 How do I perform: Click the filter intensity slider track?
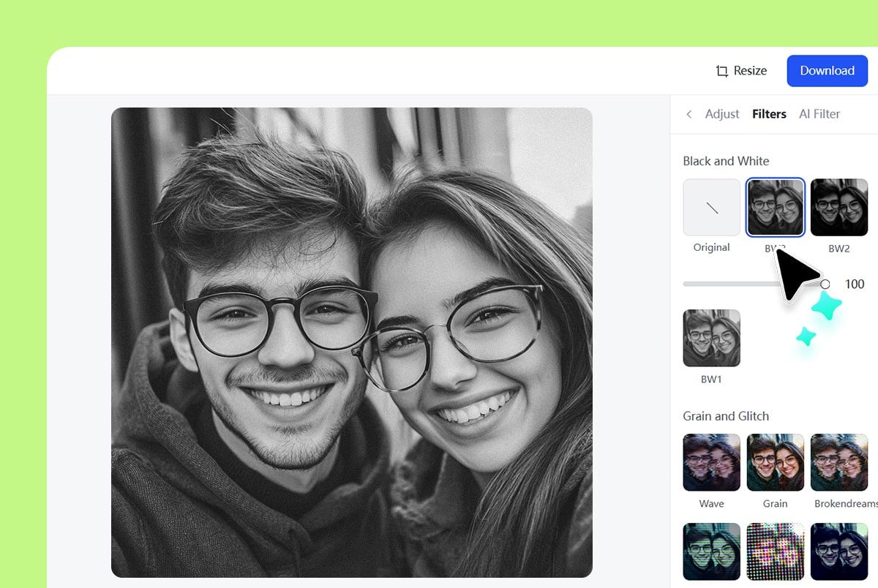click(x=754, y=284)
